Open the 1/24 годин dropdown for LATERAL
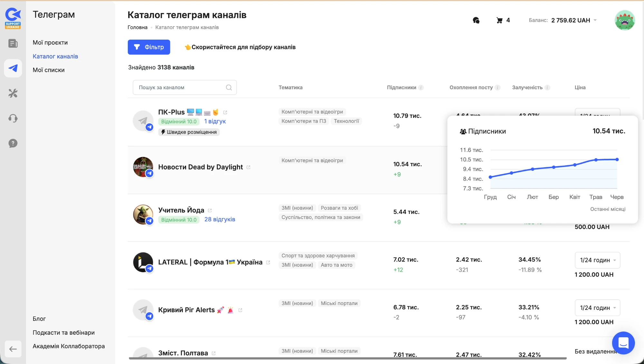Screen dimensions: 644x364 (597, 260)
